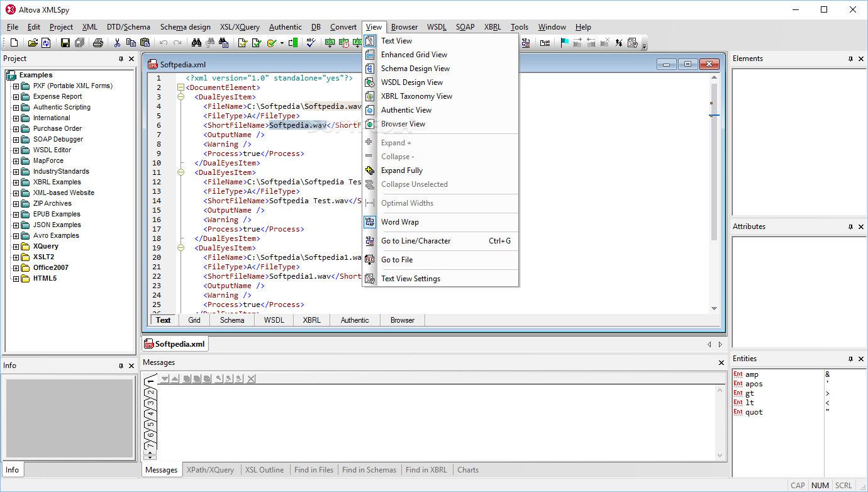
Task: Select message tab number 3
Action: click(152, 403)
